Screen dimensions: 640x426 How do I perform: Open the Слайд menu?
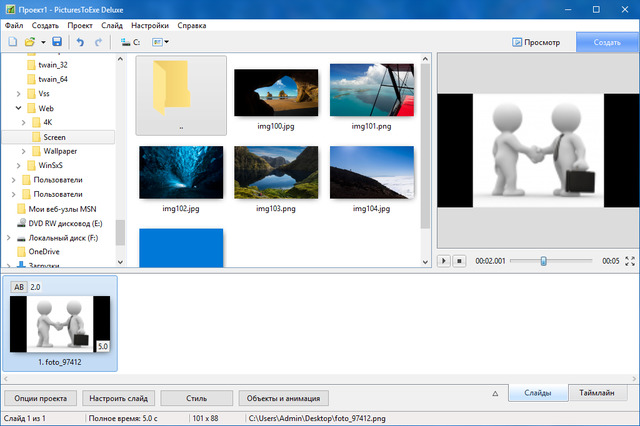tap(112, 25)
